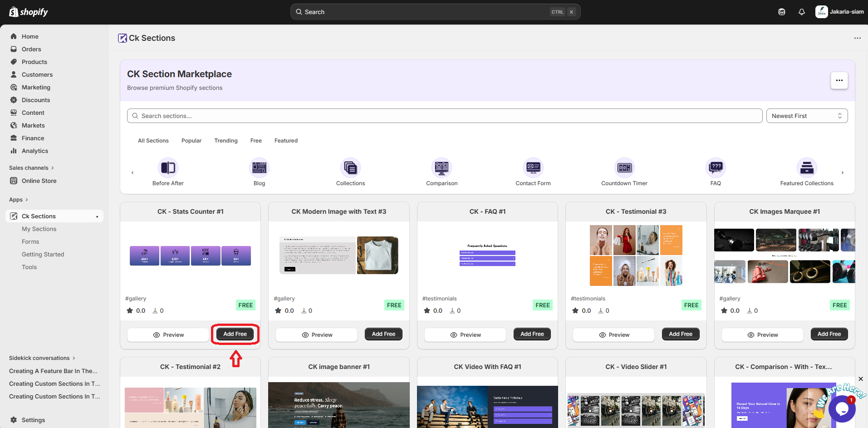The image size is (868, 428).
Task: Switch to the Free filter tab
Action: coord(256,141)
